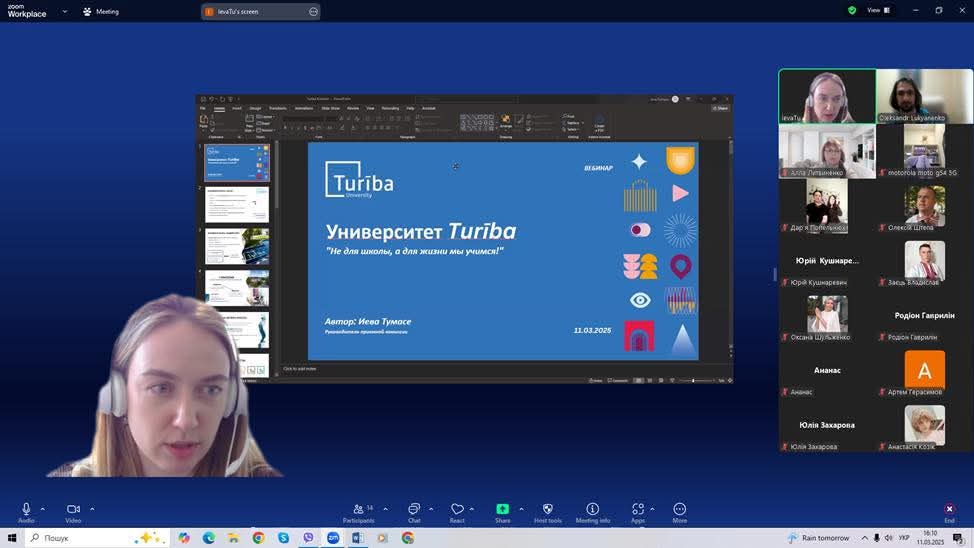Viewport: 974px width, 548px height.
Task: Expand the caret beside Chat
Action: (x=431, y=509)
